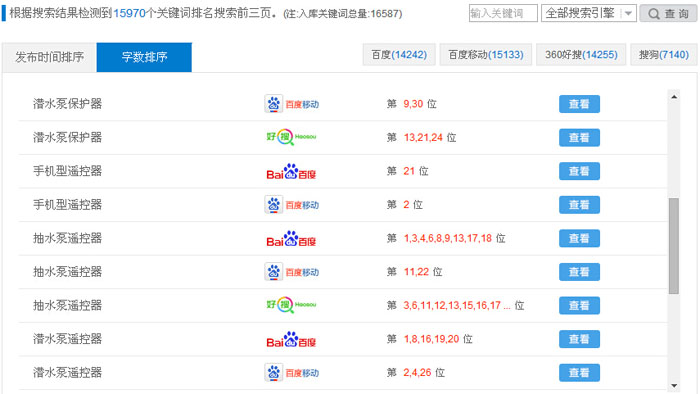
Task: Filter by 搜狗(7140) tab
Action: coord(664,54)
